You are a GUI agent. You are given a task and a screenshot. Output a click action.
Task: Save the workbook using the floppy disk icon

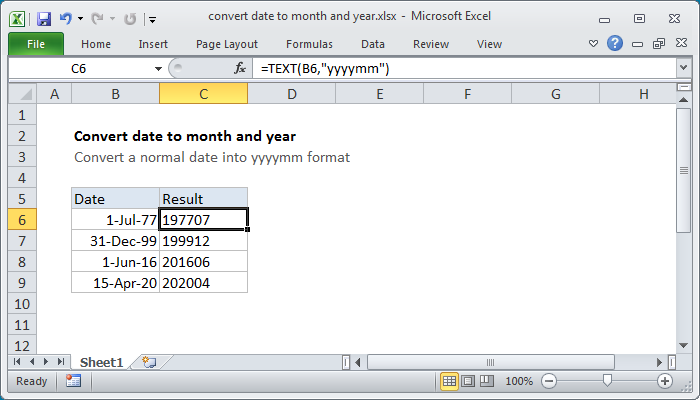[x=44, y=19]
